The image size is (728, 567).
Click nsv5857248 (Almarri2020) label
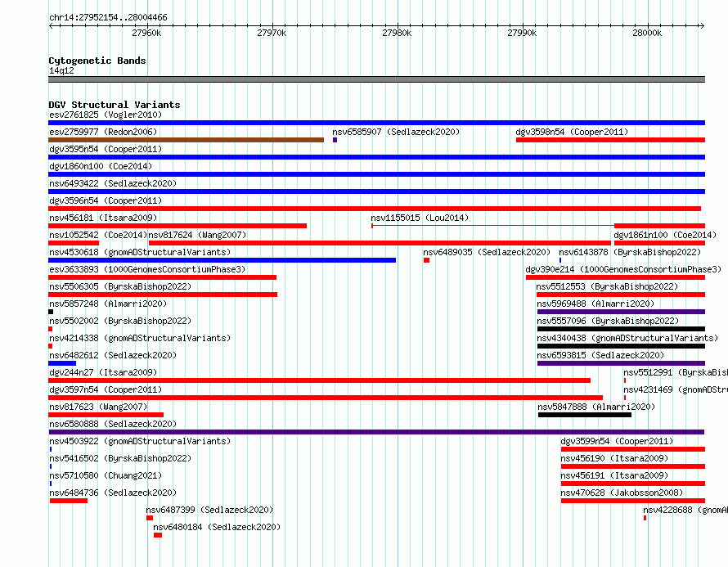(x=108, y=304)
